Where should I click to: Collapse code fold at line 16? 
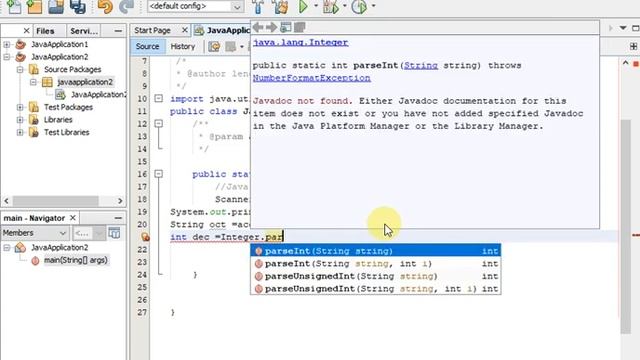click(x=158, y=174)
